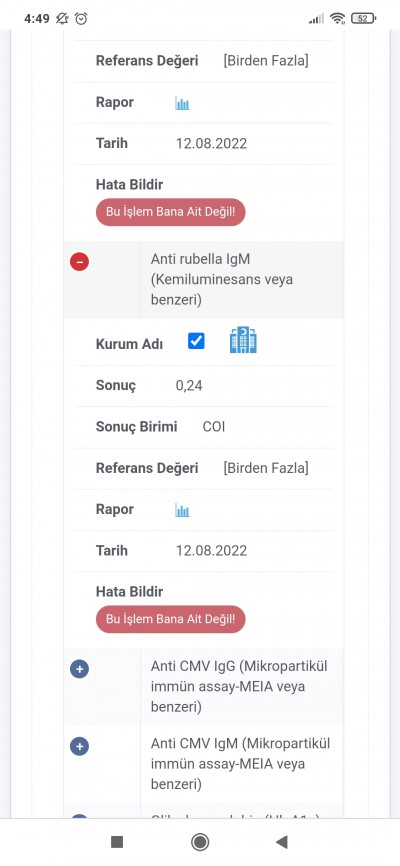Image resolution: width=400 pixels, height=866 pixels.
Task: Tap lower 'Bu İşlem Bana Ait Değil!' button
Action: [x=170, y=619]
